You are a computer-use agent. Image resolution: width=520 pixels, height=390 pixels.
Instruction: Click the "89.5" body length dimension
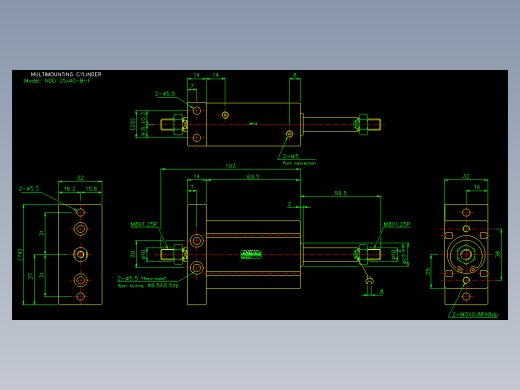click(253, 177)
